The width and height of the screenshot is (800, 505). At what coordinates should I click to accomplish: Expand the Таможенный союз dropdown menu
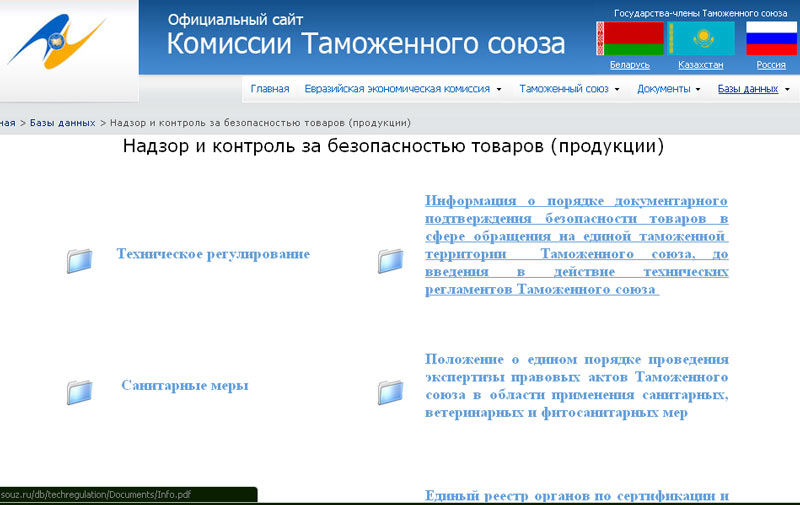tap(569, 89)
